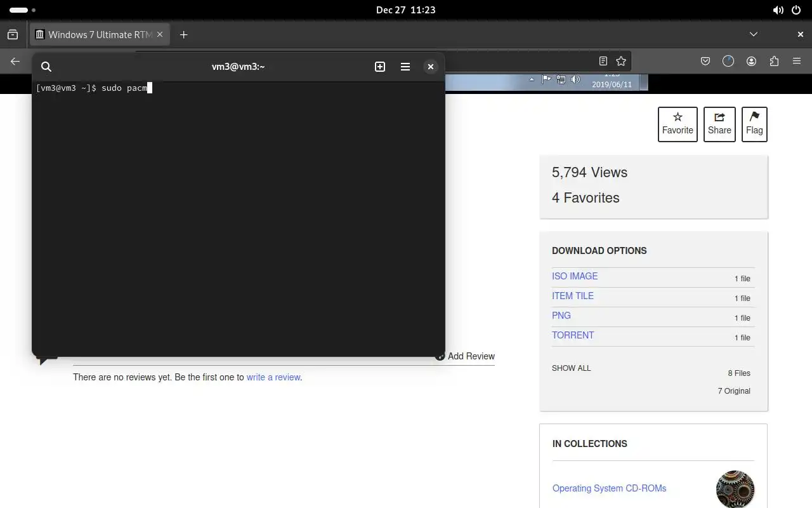Open the Firefox account icon
The height and width of the screenshot is (508, 812).
point(751,61)
